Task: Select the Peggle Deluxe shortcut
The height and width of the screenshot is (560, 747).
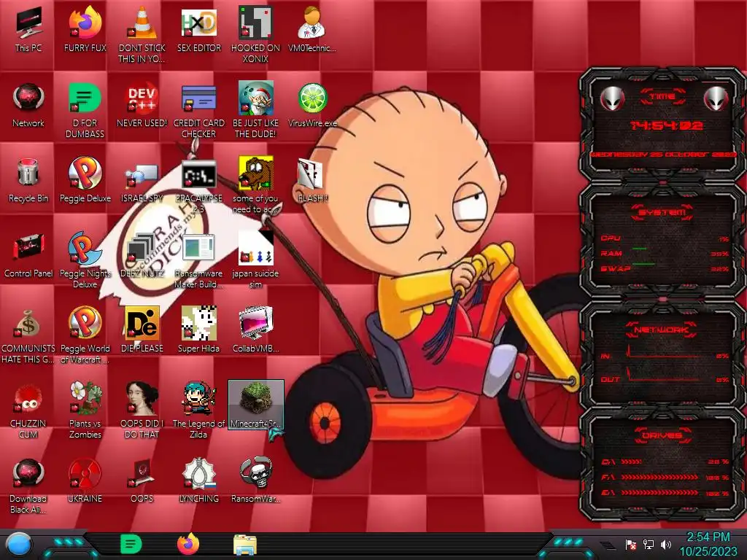Action: click(85, 180)
